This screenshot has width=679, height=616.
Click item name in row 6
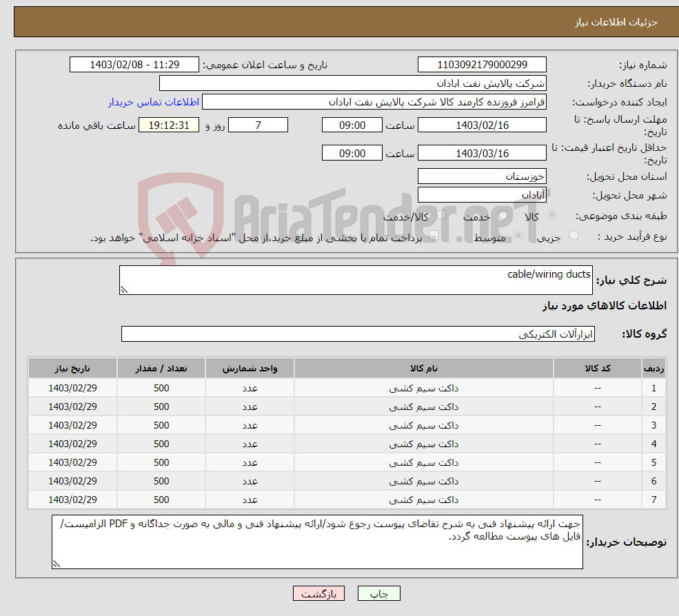(423, 482)
